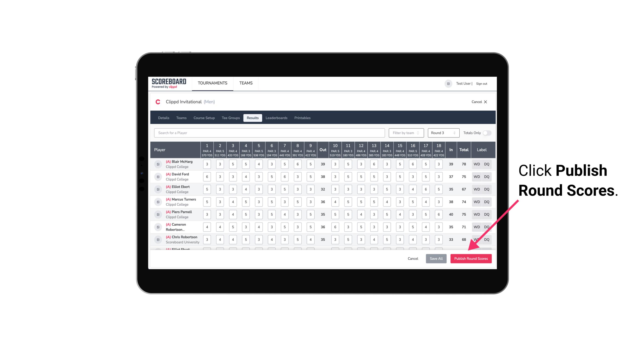Switch to the Leaderboards tab
This screenshot has height=346, width=644.
(x=277, y=118)
